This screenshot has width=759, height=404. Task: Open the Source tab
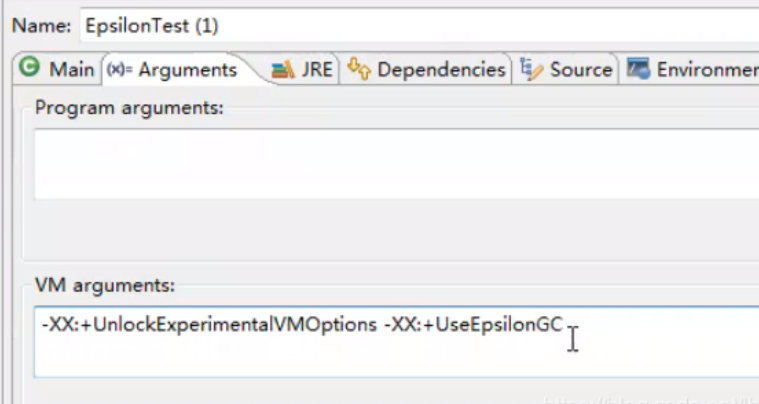[x=581, y=70]
